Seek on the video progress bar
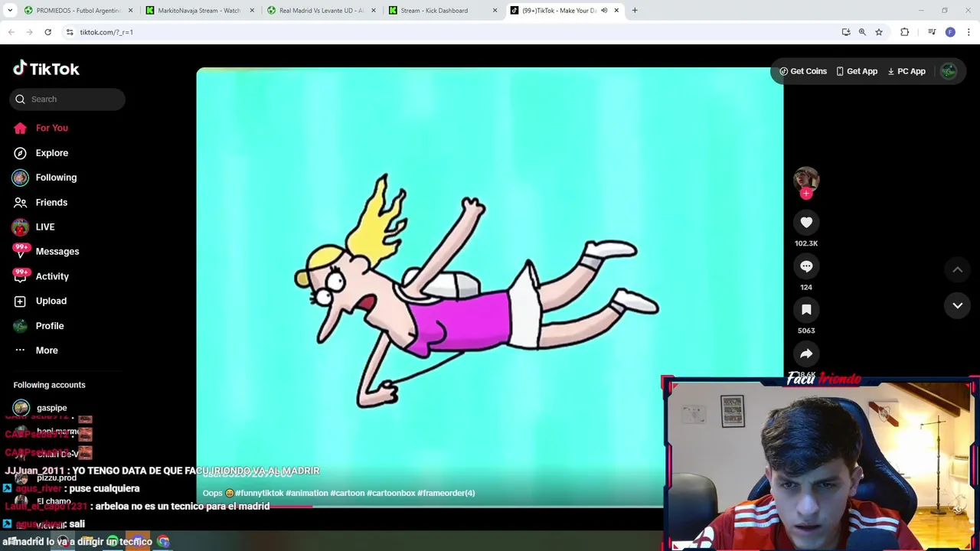Screen dimensions: 980x551 pyautogui.click(x=430, y=506)
